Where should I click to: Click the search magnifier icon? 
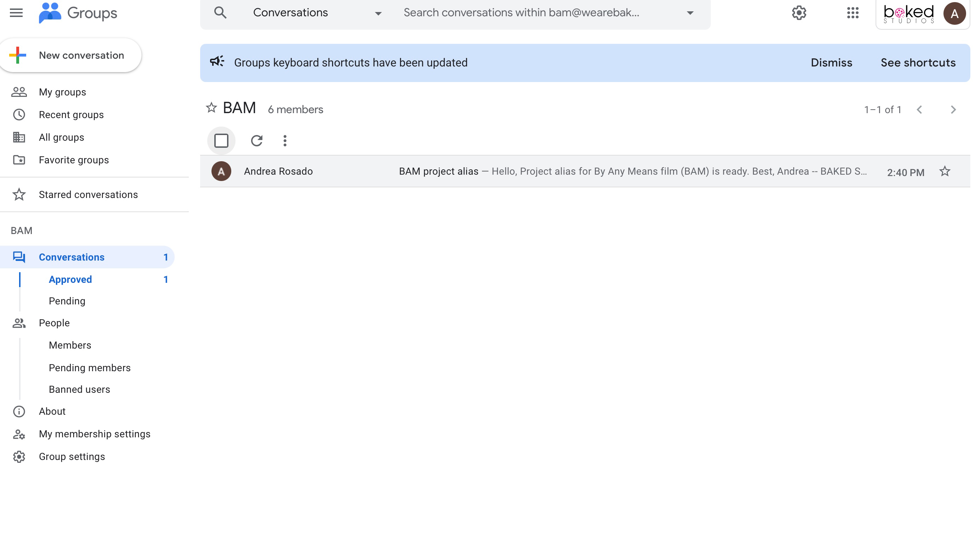click(x=220, y=13)
